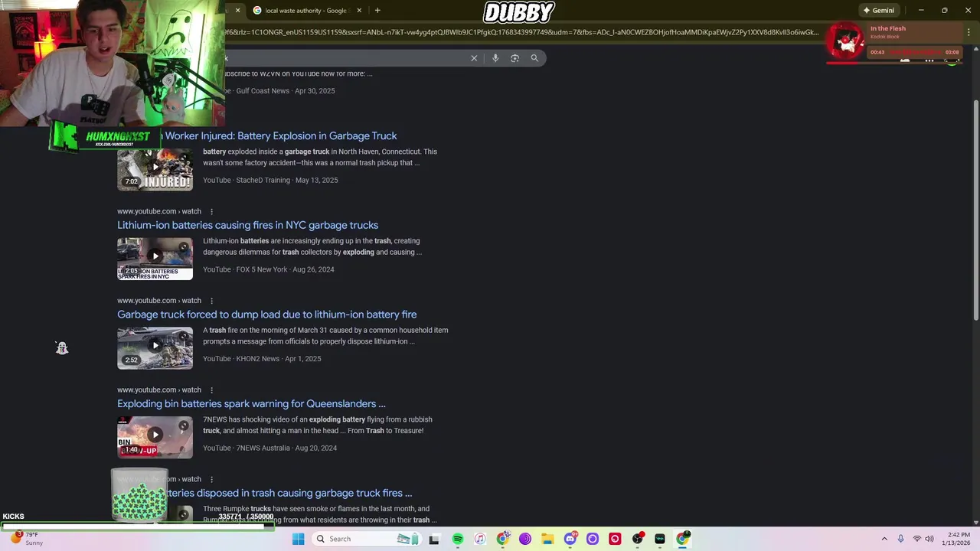Open purple circle app in taskbar
The height and width of the screenshot is (551, 980).
(x=593, y=539)
